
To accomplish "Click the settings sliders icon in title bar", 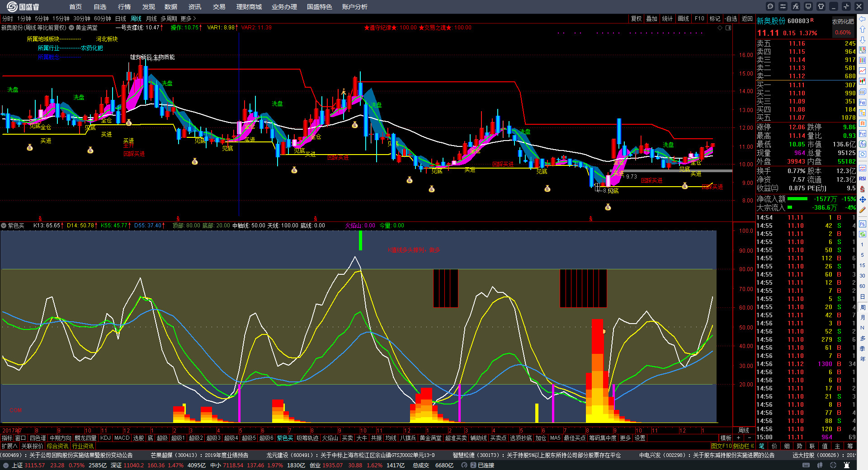I will (x=783, y=6).
